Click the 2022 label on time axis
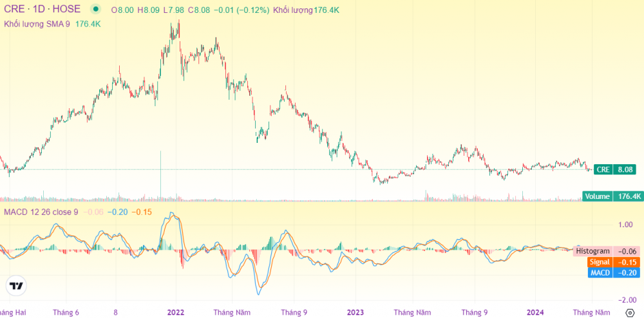 [176, 312]
